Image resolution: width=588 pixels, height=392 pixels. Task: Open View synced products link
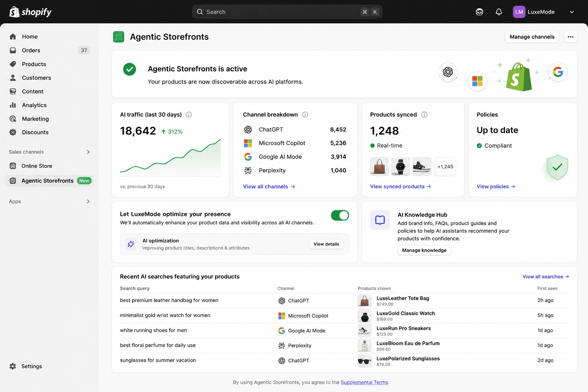[x=400, y=186]
